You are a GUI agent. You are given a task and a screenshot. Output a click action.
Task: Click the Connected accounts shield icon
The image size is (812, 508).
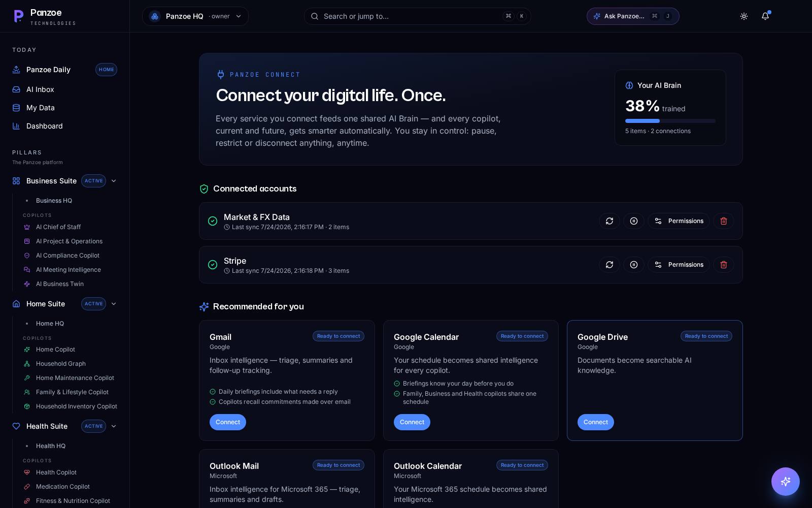204,189
